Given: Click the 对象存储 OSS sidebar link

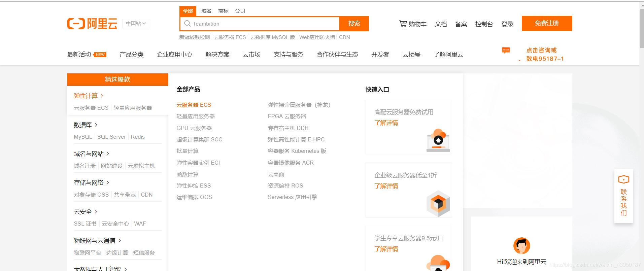Looking at the screenshot, I should coord(91,195).
